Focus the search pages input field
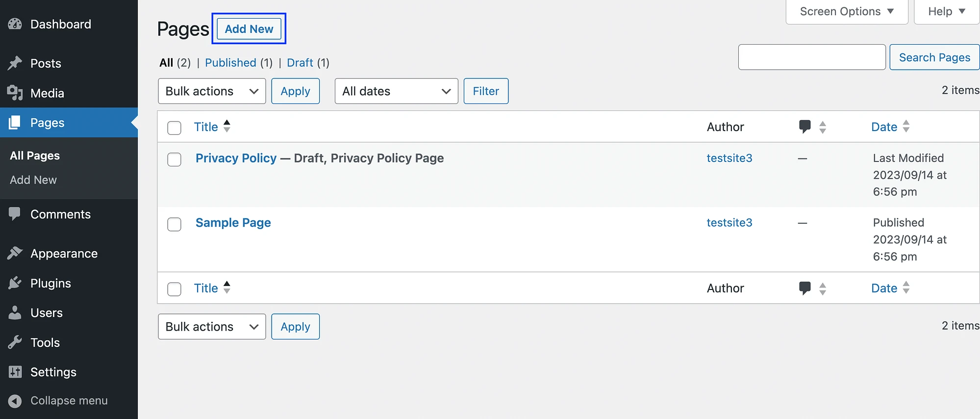 812,57
